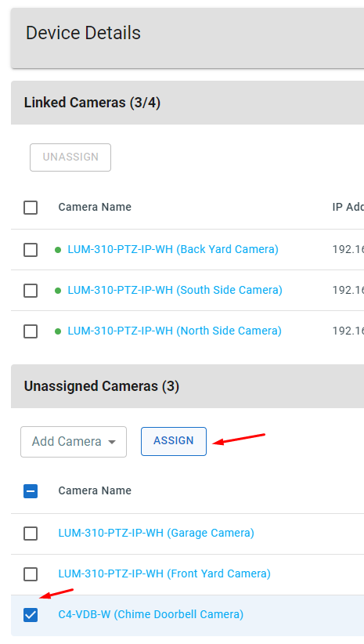Select the Back Yard Camera checkbox
This screenshot has height=644, width=364.
[31, 250]
